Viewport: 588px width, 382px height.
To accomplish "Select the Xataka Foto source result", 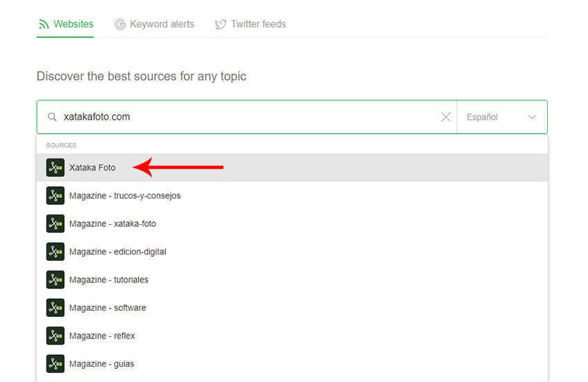I will point(93,167).
